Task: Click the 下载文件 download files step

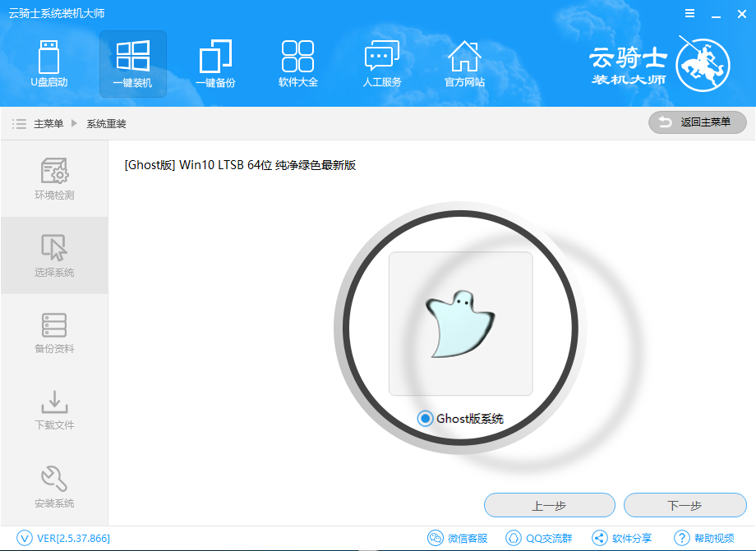Action: click(54, 409)
